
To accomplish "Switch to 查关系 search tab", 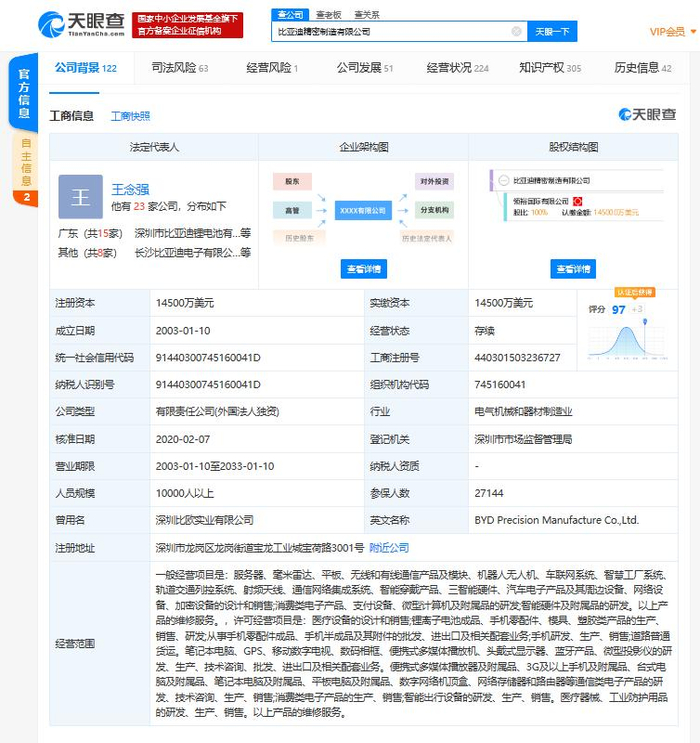I will click(367, 15).
